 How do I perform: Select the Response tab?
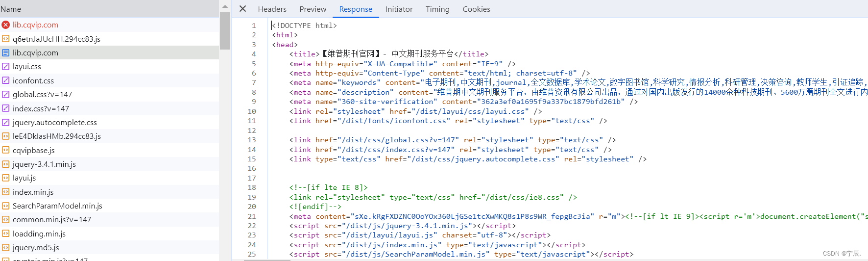pyautogui.click(x=356, y=9)
